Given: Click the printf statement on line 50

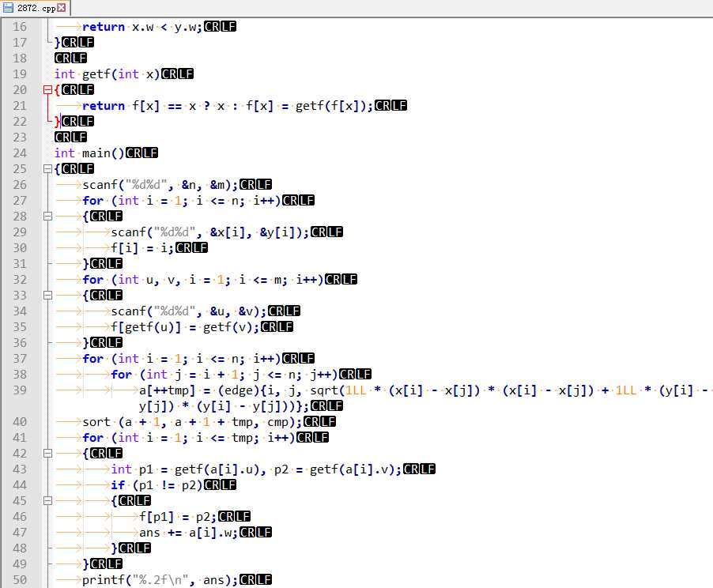Looking at the screenshot, I should 160,580.
